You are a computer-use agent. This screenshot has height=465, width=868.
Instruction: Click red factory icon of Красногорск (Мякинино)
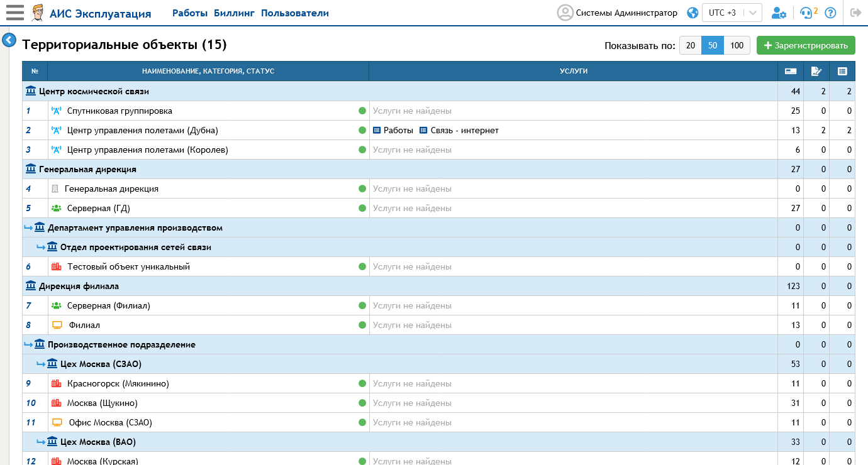(x=57, y=383)
